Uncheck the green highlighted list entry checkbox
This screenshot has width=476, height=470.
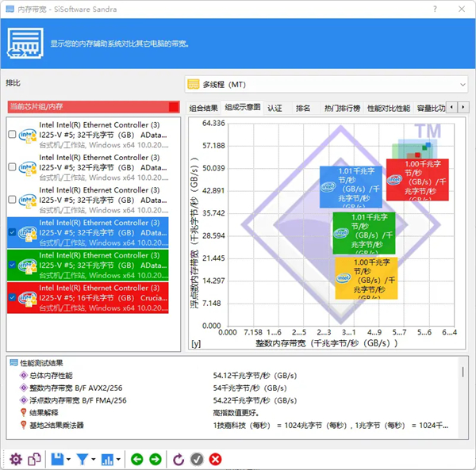[12, 265]
